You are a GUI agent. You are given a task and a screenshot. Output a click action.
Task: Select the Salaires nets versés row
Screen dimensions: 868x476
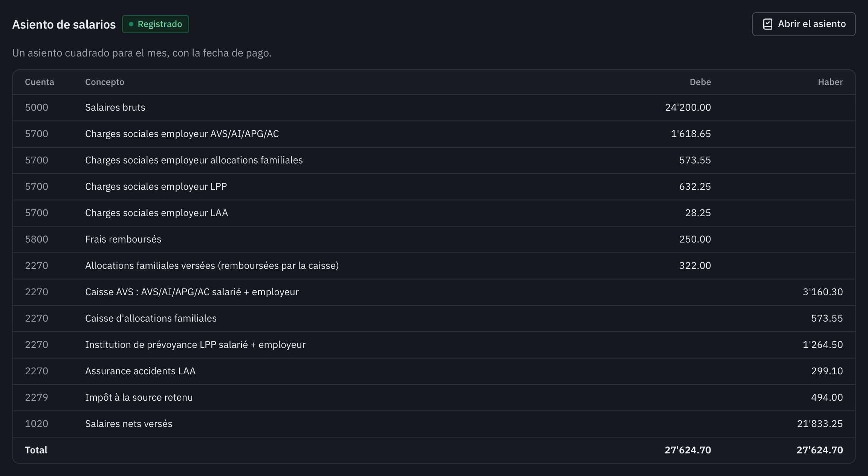coord(434,424)
